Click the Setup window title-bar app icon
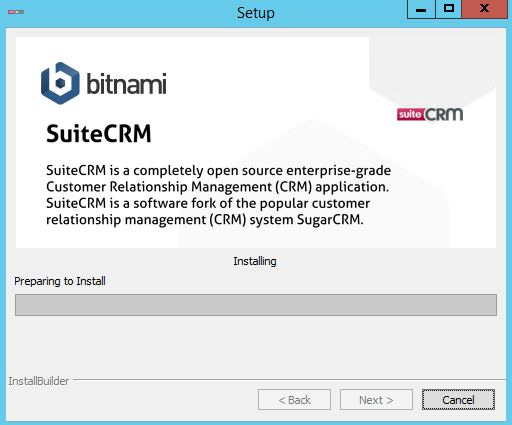Screen dimensions: 512x425 point(16,12)
